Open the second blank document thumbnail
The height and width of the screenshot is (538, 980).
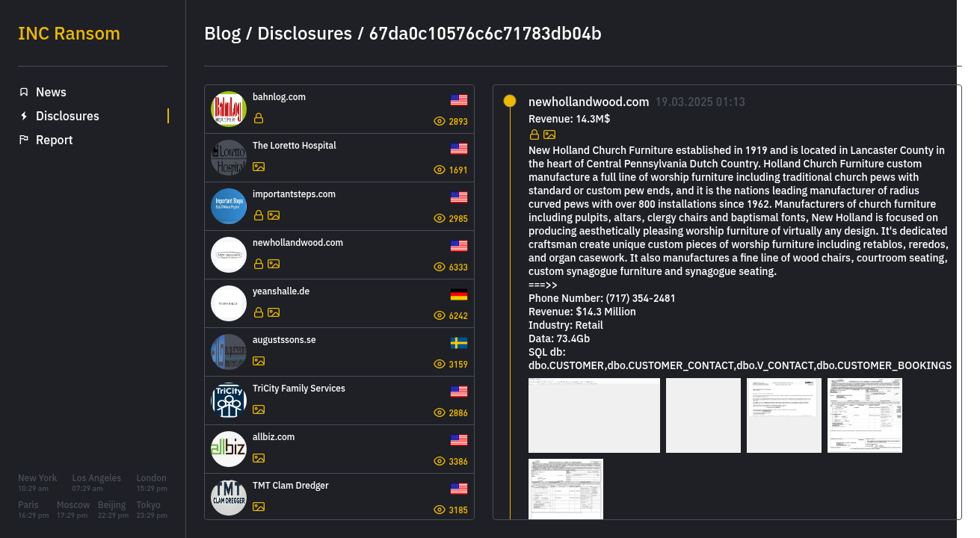703,415
